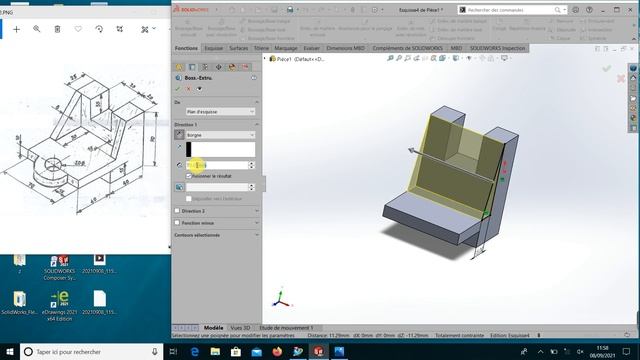
Task: Collapse the Direction 1 section
Action: (x=257, y=124)
